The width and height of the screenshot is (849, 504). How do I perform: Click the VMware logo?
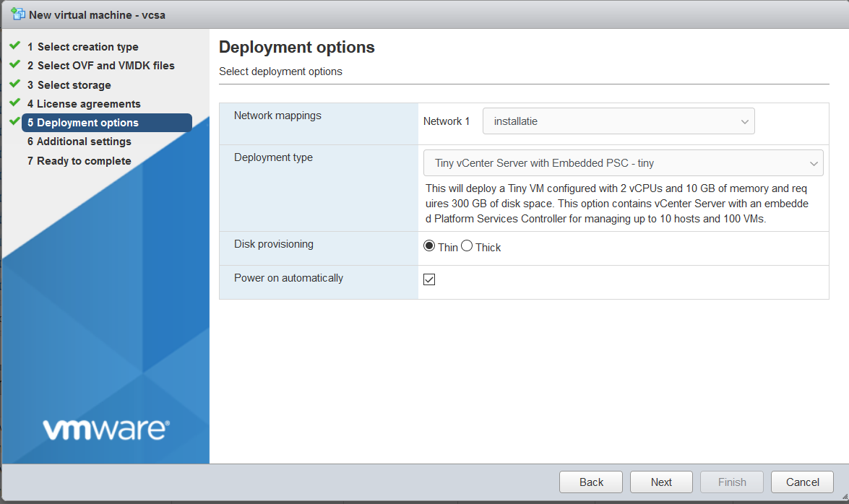105,429
